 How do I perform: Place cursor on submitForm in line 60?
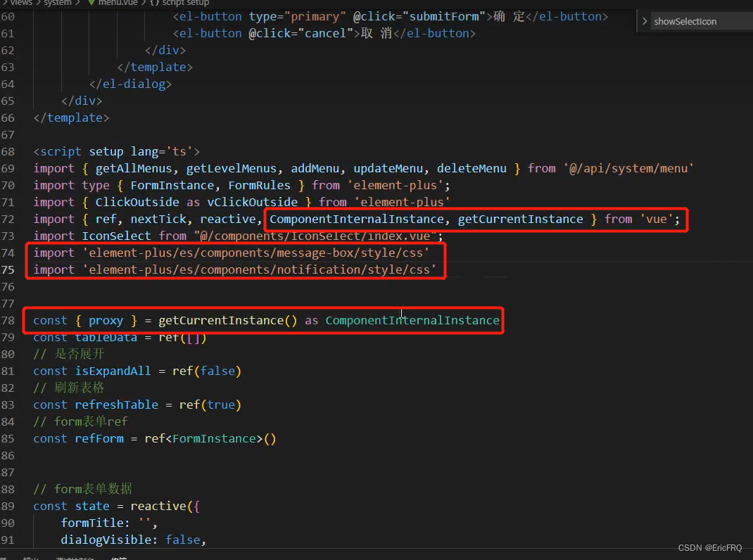coord(444,17)
